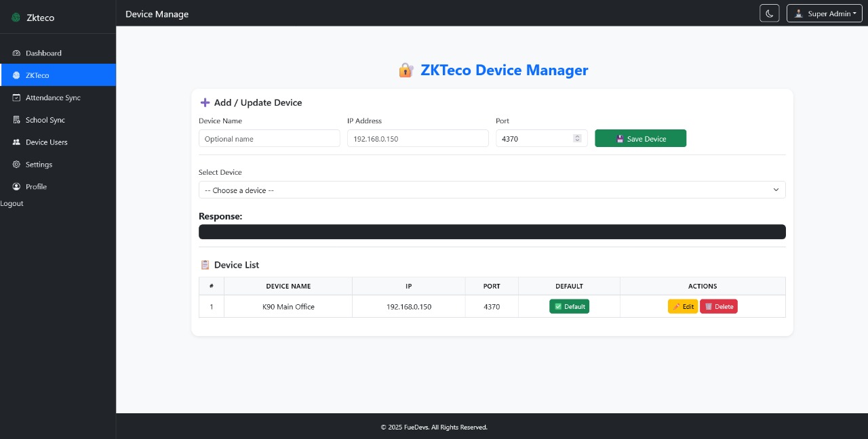Click Logout in the sidebar
The image size is (868, 439).
click(x=12, y=203)
